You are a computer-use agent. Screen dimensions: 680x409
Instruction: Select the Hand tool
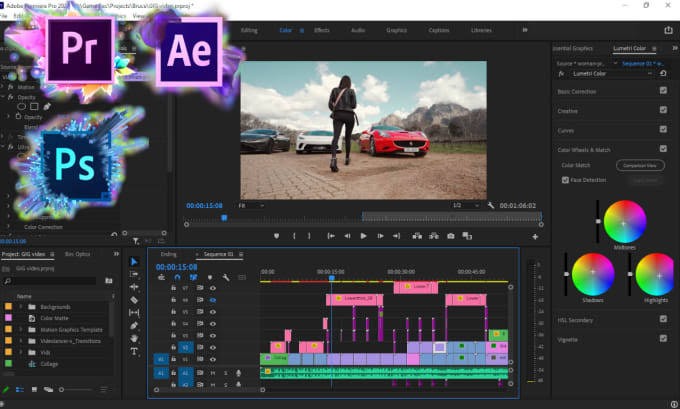[x=134, y=338]
